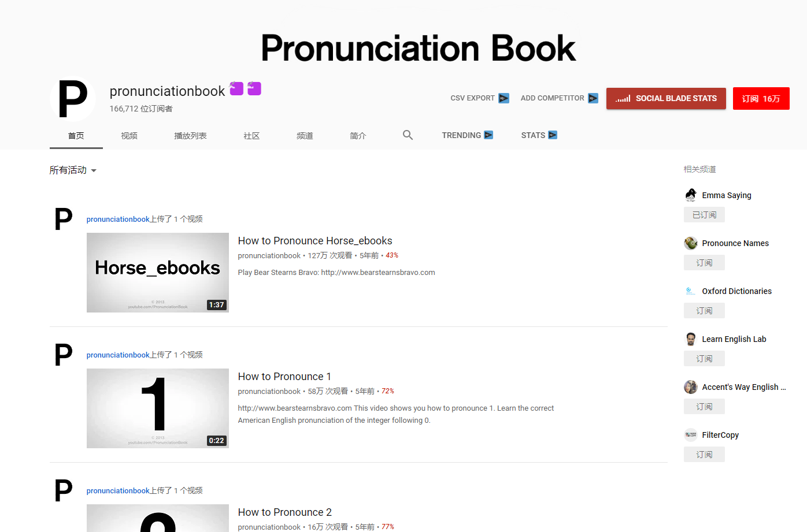The image size is (807, 532).
Task: Switch to the 视频 videos tab
Action: pyautogui.click(x=129, y=136)
